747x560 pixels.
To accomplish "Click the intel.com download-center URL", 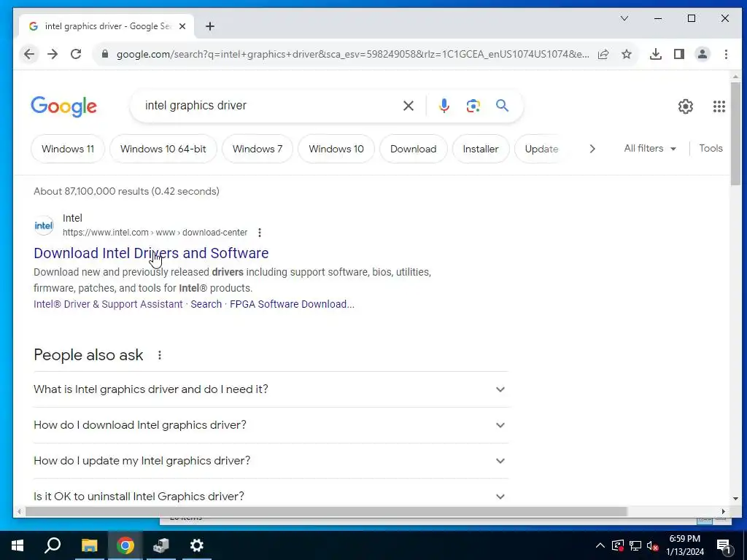I will click(x=155, y=233).
